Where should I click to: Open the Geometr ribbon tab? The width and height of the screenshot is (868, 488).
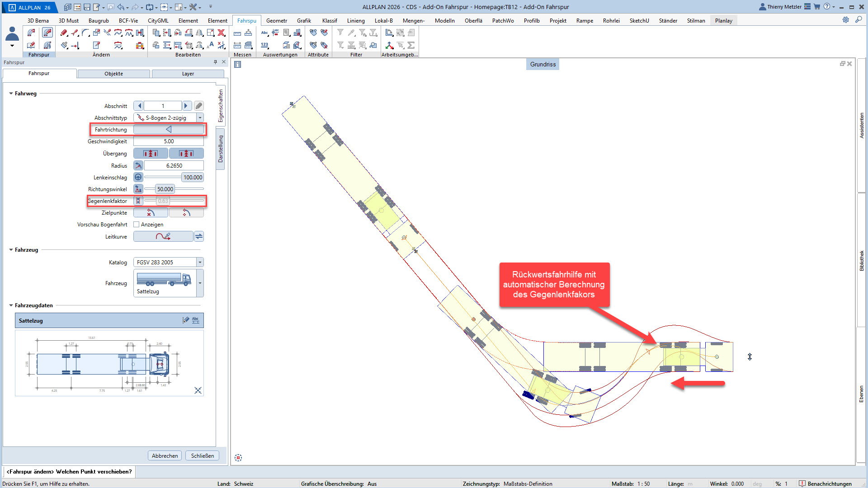[276, 21]
